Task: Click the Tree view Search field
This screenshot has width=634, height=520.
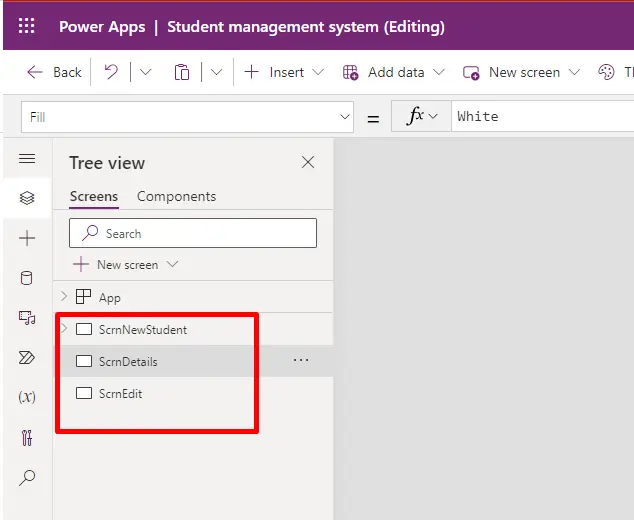Action: click(x=193, y=233)
